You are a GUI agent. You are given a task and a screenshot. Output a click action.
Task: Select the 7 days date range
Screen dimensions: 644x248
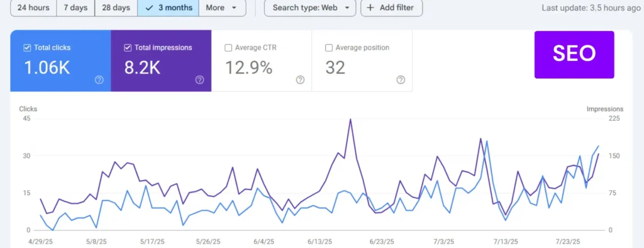tap(75, 8)
